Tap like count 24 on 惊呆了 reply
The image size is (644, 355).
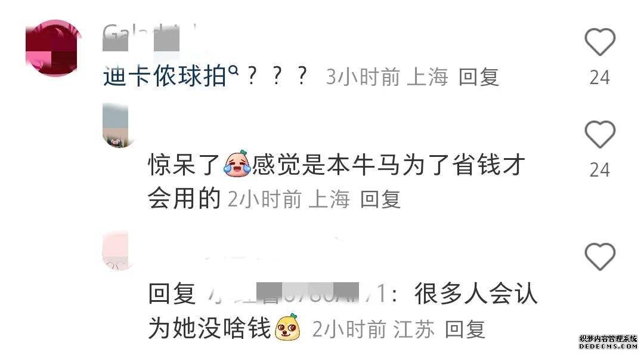pyautogui.click(x=600, y=169)
